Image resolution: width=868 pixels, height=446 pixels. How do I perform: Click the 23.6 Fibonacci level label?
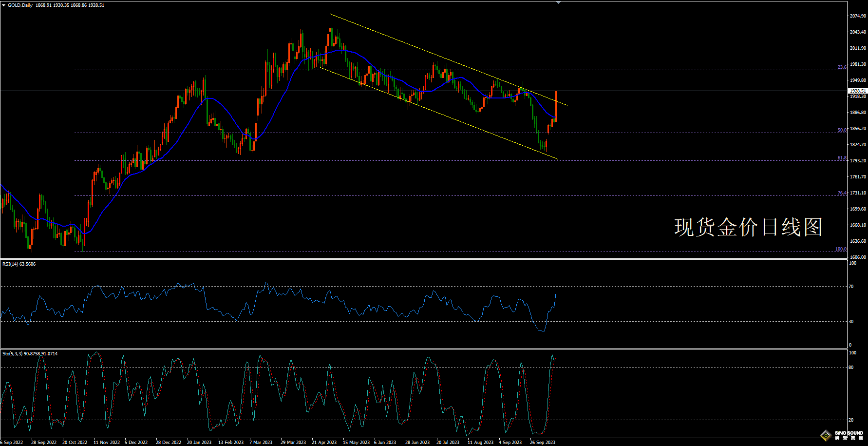click(x=842, y=67)
